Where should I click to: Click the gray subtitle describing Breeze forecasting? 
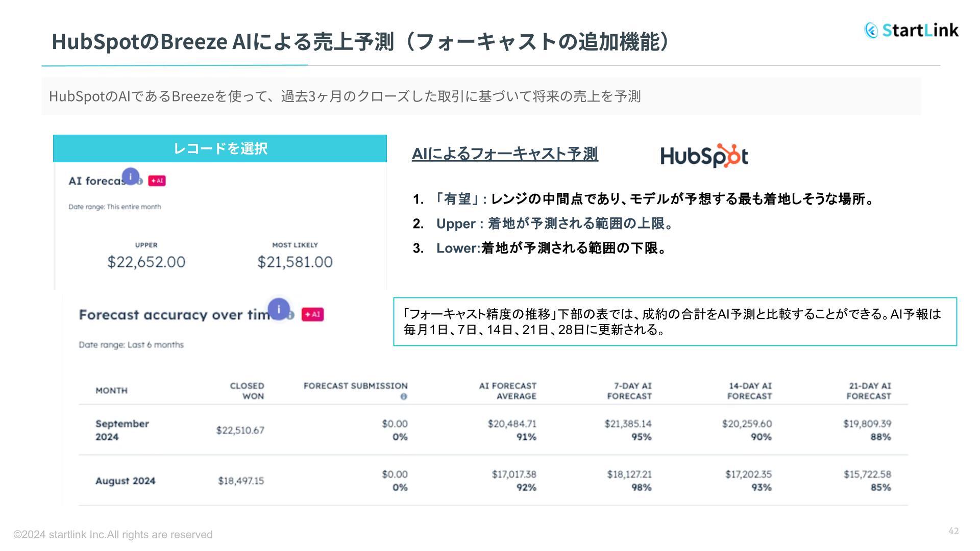tap(481, 96)
